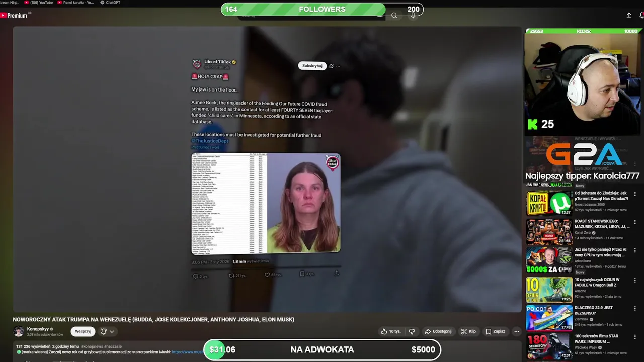The image size is (644, 362).
Task: Click title DLACZEGO 32:9 JEST BEZSENSU?
Action: click(x=594, y=310)
